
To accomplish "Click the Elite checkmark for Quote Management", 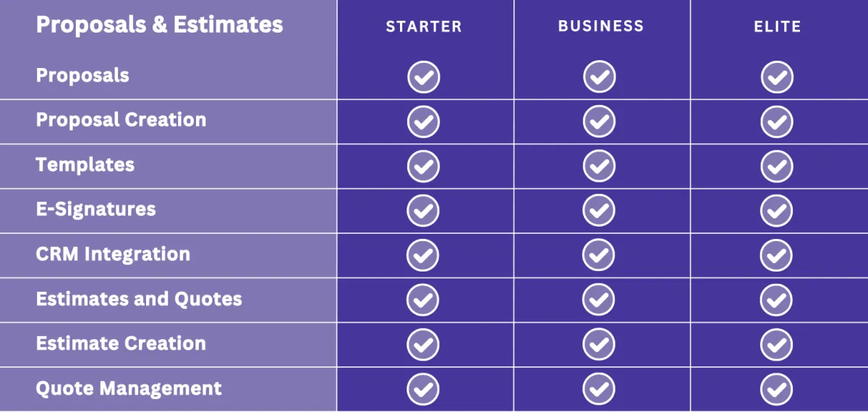I will pos(777,389).
